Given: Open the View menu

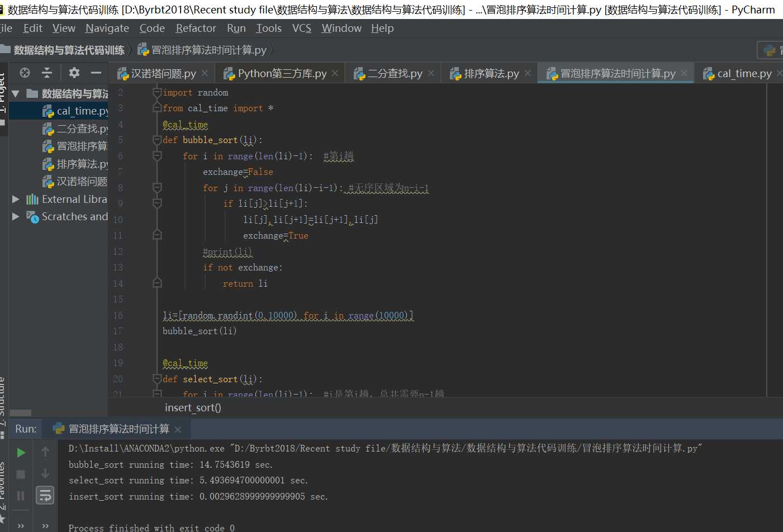Looking at the screenshot, I should (64, 28).
